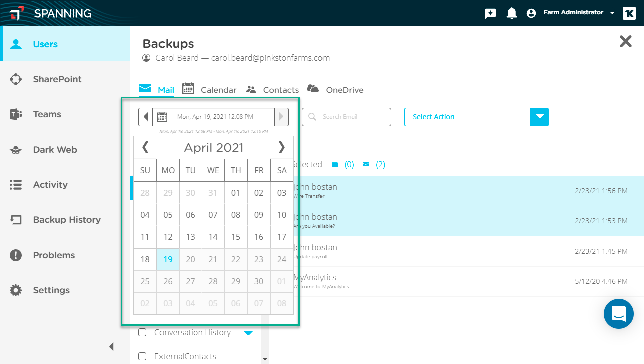Click the Select Action text box
Viewport: 644px width, 364px height.
[467, 117]
